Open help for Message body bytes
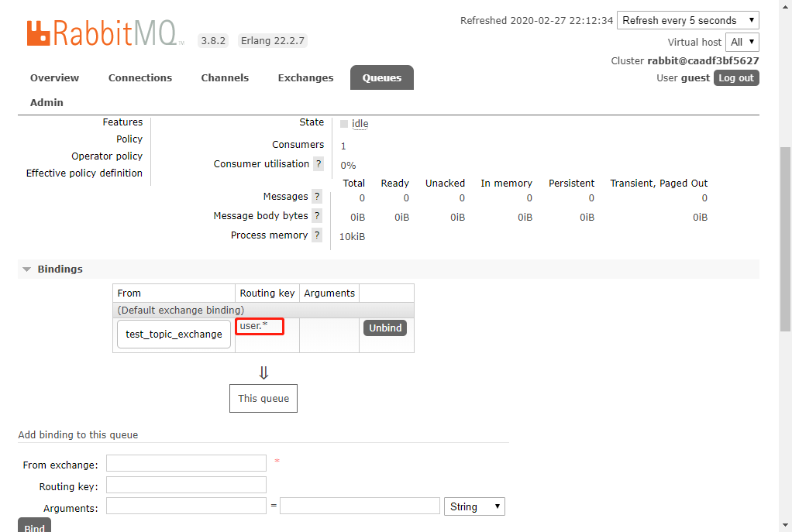Screen dimensions: 792x532 (317, 216)
